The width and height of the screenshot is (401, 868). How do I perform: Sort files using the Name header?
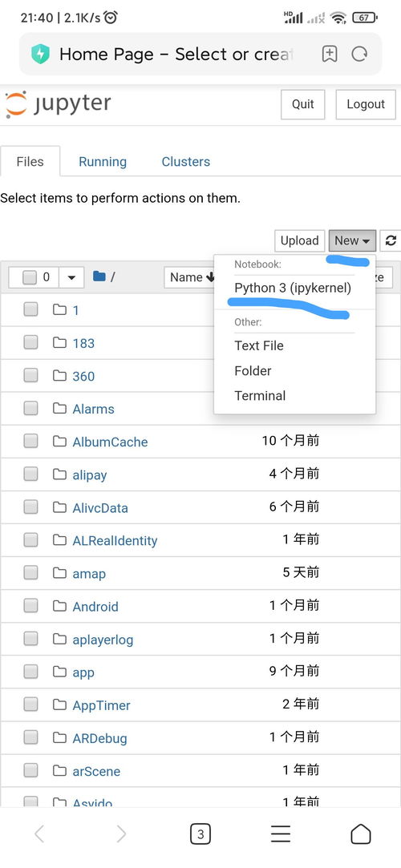189,277
